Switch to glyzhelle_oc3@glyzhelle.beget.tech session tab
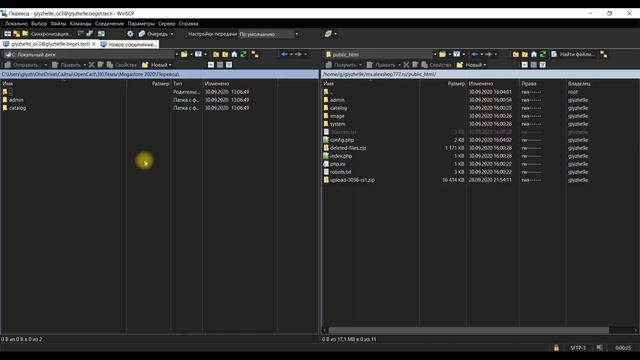The image size is (640, 360). point(50,44)
